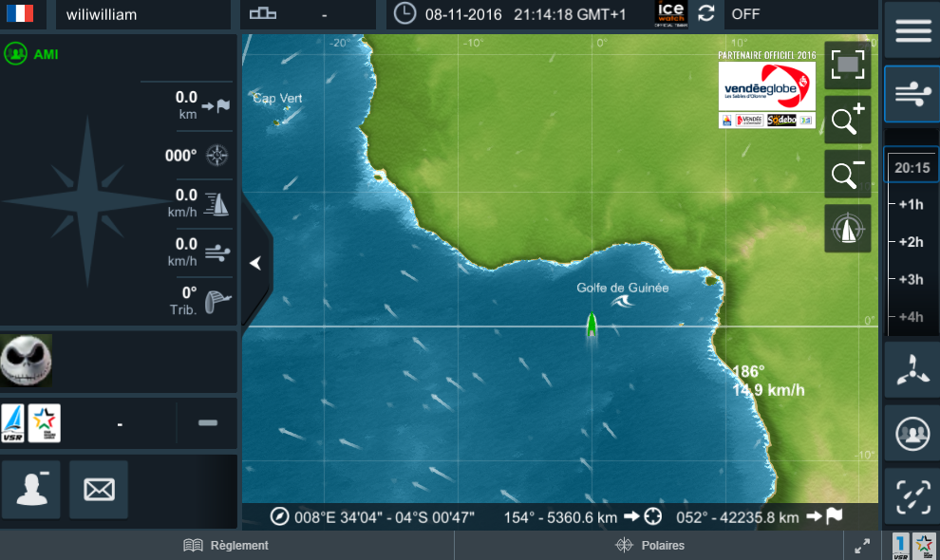Zoom out of the map

tap(847, 174)
